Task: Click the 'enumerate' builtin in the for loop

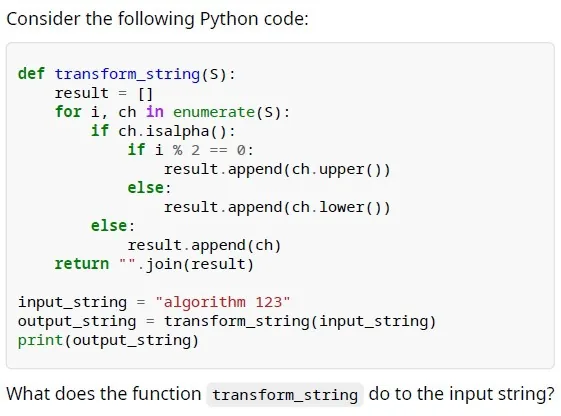Action: click(214, 112)
